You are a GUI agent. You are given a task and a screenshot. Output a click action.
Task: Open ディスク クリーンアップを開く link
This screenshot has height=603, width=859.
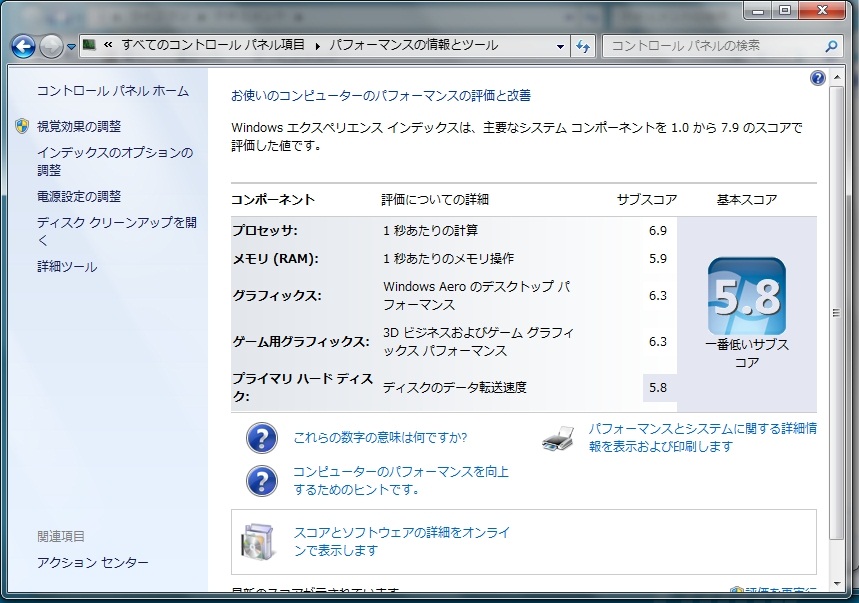(117, 231)
